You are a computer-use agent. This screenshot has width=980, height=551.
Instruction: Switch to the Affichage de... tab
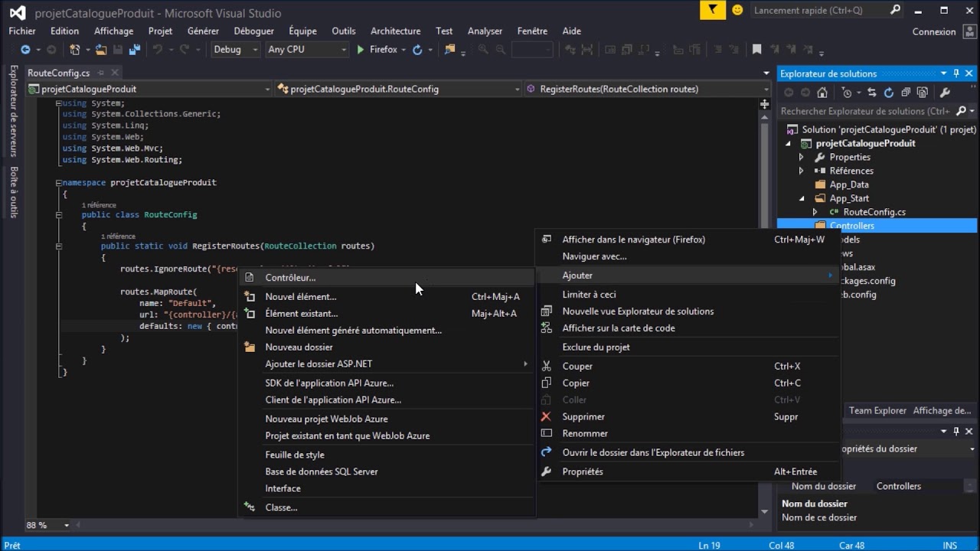pyautogui.click(x=942, y=411)
